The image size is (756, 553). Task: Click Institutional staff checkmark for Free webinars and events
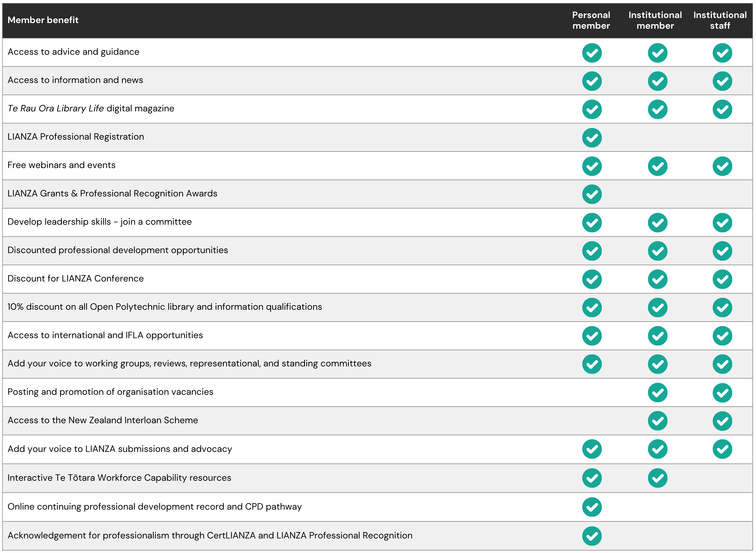(x=722, y=166)
